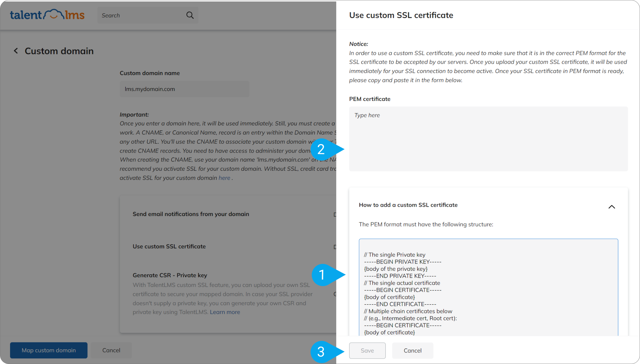
Task: Select the "Send email notifications from your domain" option
Action: point(191,214)
